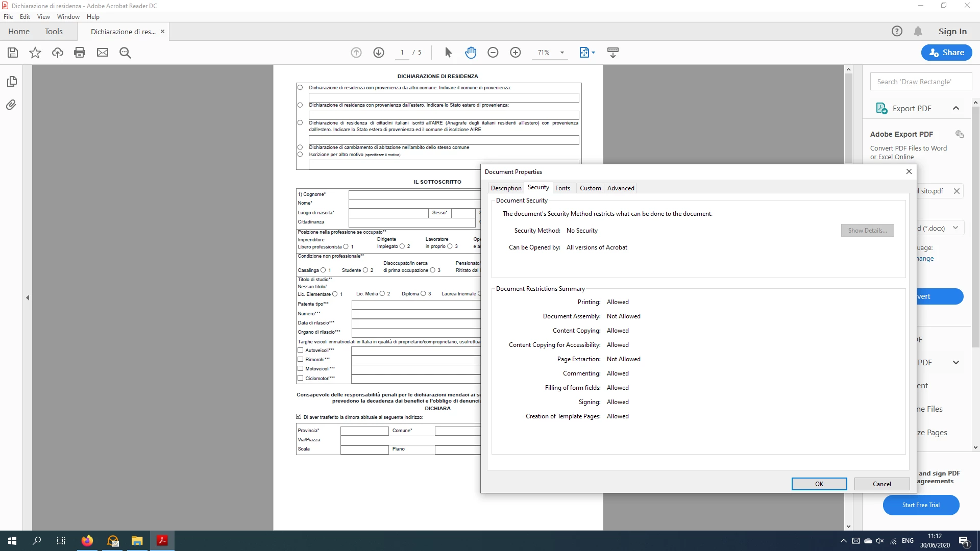Collapse the Export PDF section
The width and height of the screenshot is (980, 551).
(x=955, y=108)
